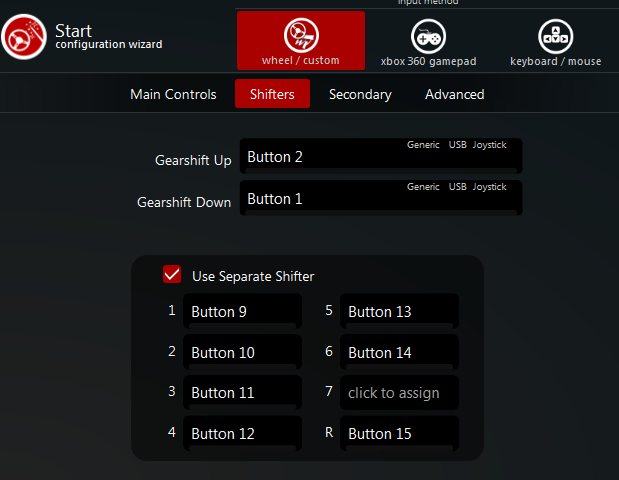
Task: Click gear 6 binding Button 14
Action: [x=399, y=352]
